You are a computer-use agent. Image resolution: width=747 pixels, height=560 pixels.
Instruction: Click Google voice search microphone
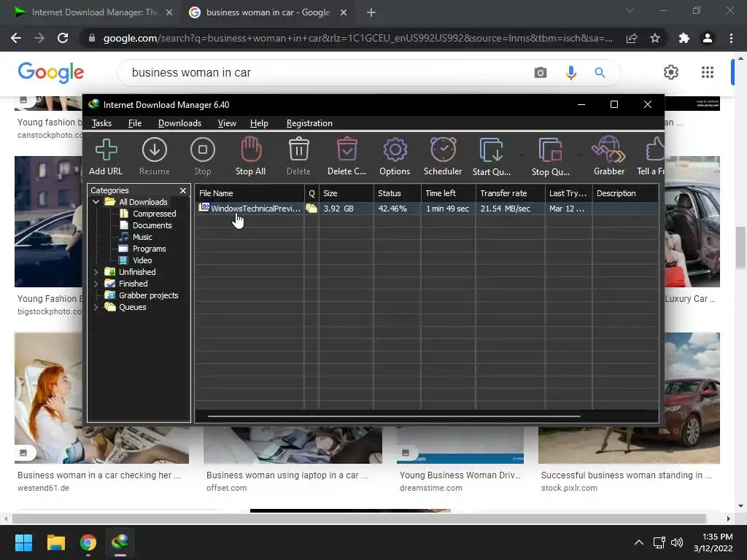pos(570,72)
